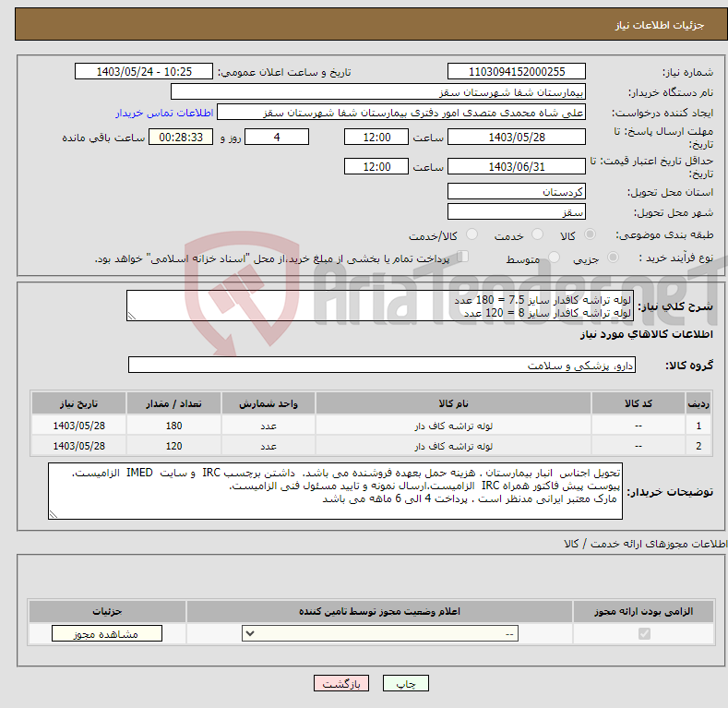Click the شماره نیاز number field
Image resolution: width=728 pixels, height=708 pixels.
tap(517, 72)
